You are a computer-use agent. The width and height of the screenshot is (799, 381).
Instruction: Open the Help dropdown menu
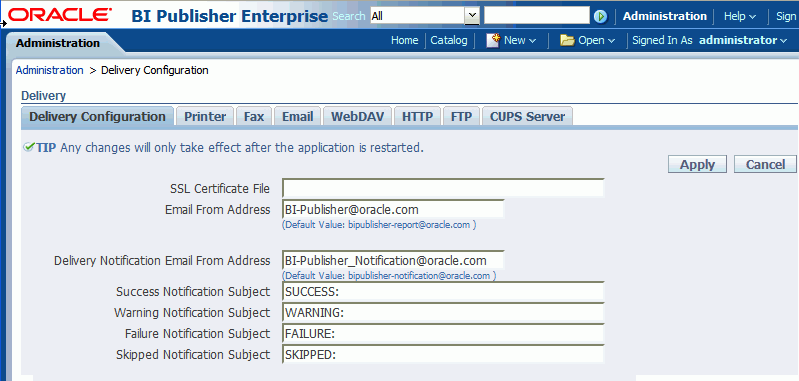point(739,16)
